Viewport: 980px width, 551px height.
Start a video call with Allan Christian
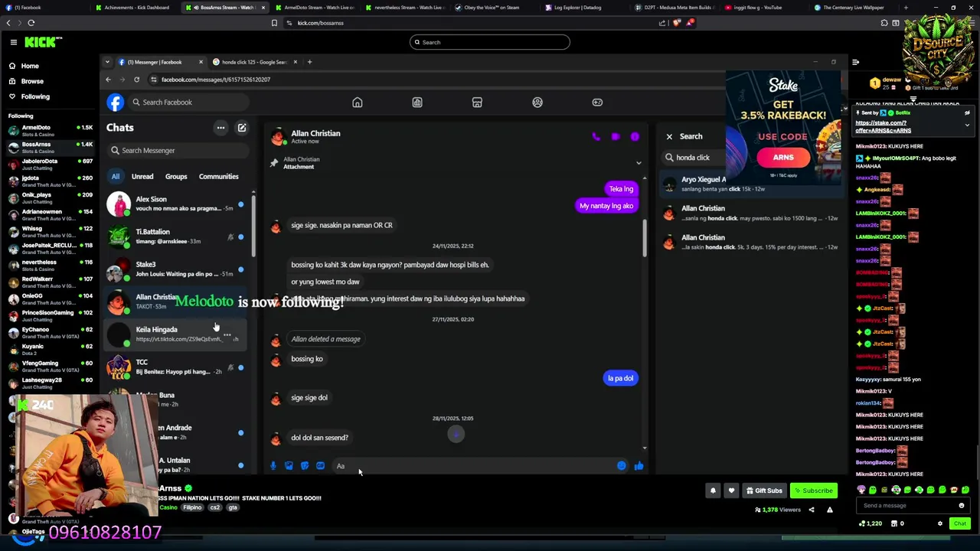pyautogui.click(x=616, y=137)
